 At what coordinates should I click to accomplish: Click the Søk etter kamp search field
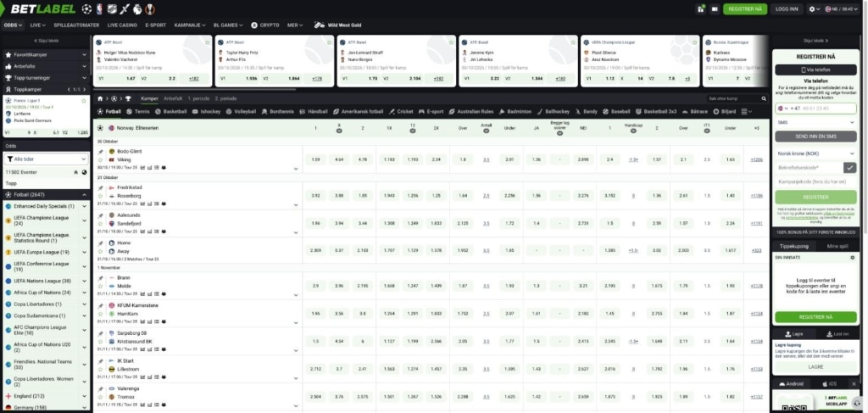tap(733, 98)
